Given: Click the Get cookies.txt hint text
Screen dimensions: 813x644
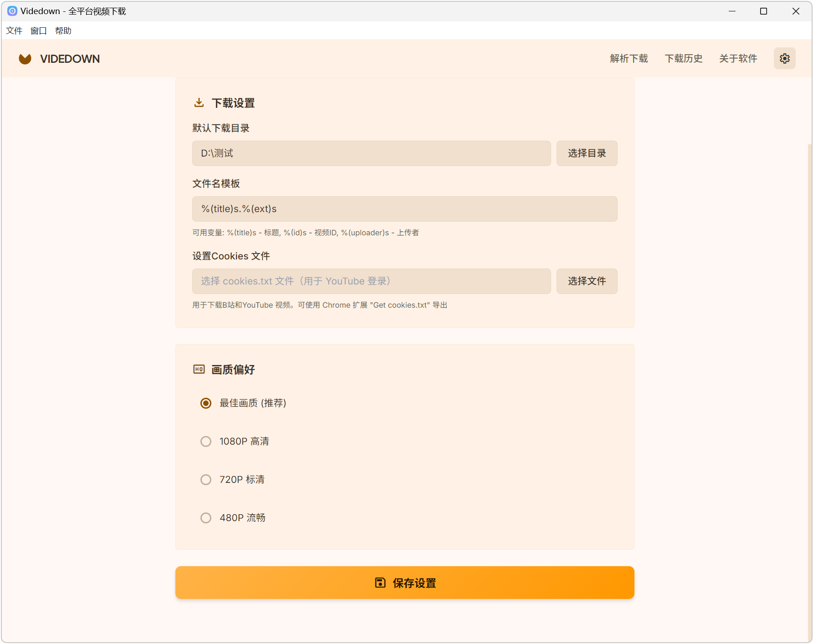Looking at the screenshot, I should 320,305.
